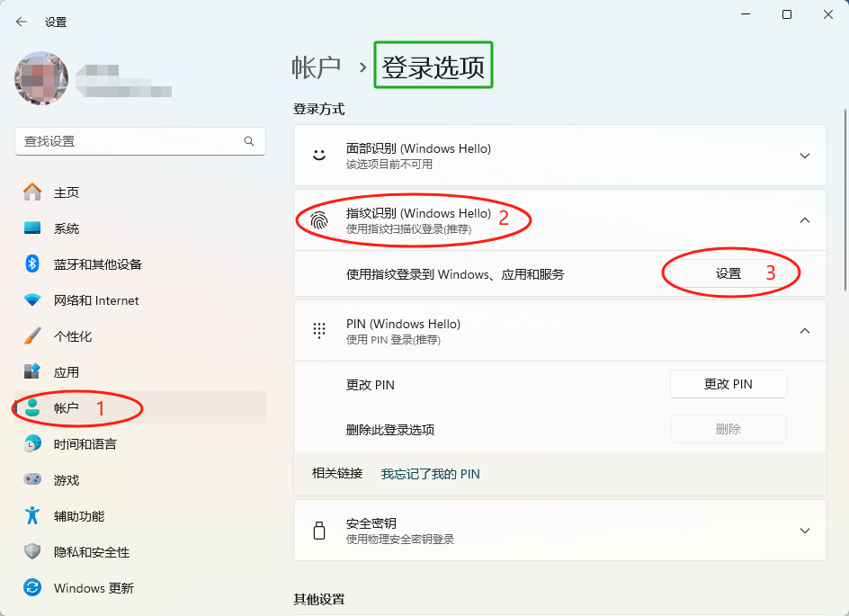The width and height of the screenshot is (849, 616).
Task: Open 个性化 paintbrush icon
Action: 32,336
